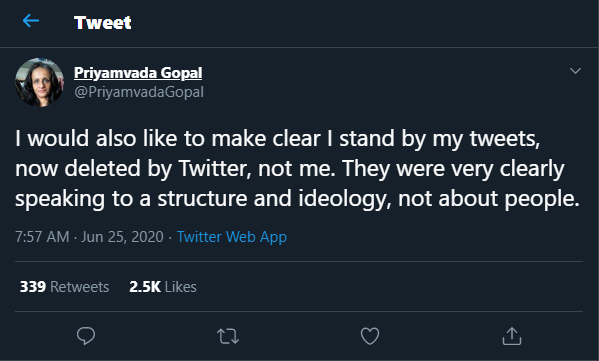Go back using the blue arrow
Viewport: 599px width, 361px height.
[31, 21]
